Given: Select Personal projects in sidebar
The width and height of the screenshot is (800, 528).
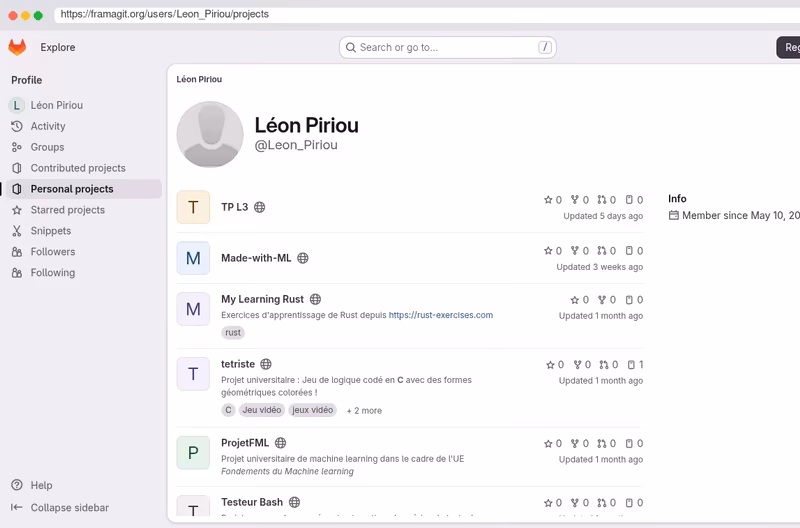Looking at the screenshot, I should 82,189.
